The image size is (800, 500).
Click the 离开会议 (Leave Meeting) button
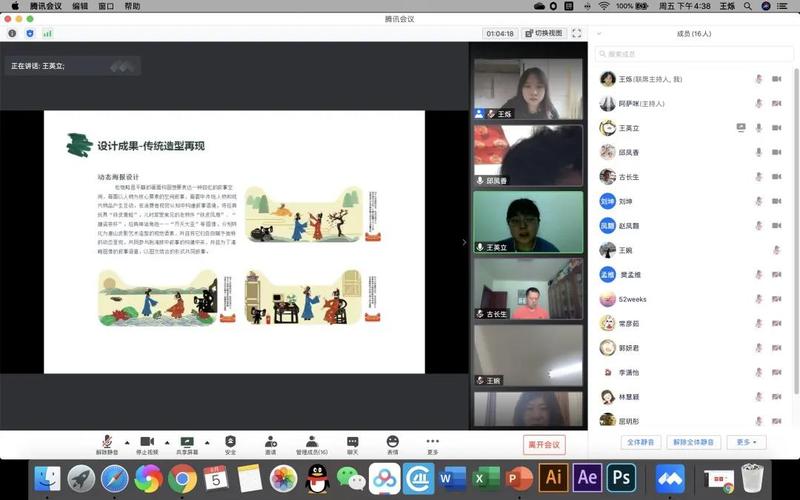pyautogui.click(x=544, y=444)
